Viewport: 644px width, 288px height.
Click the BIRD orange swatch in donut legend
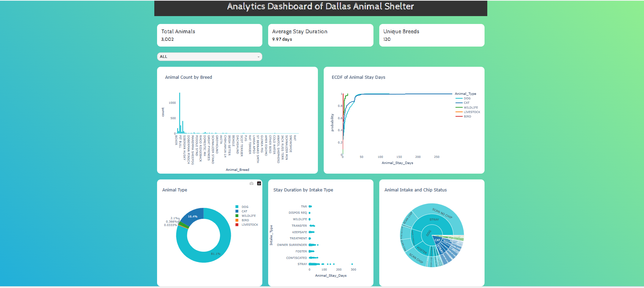point(237,220)
